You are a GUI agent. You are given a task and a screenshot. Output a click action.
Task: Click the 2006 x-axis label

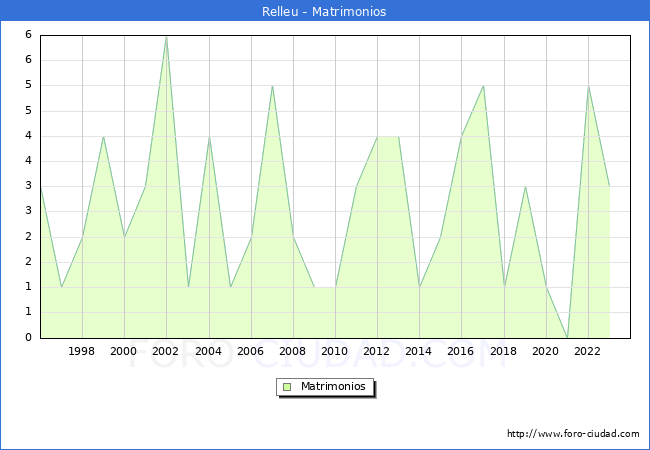250,351
